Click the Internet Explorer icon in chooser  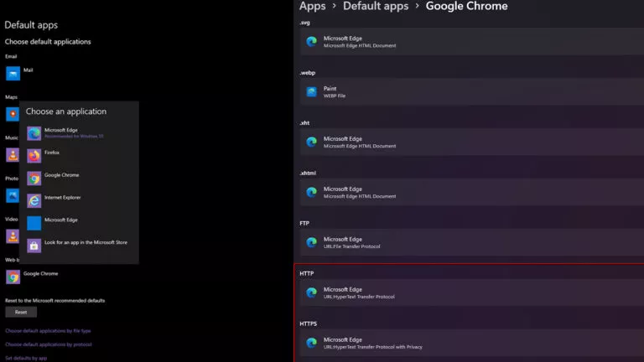coord(34,201)
